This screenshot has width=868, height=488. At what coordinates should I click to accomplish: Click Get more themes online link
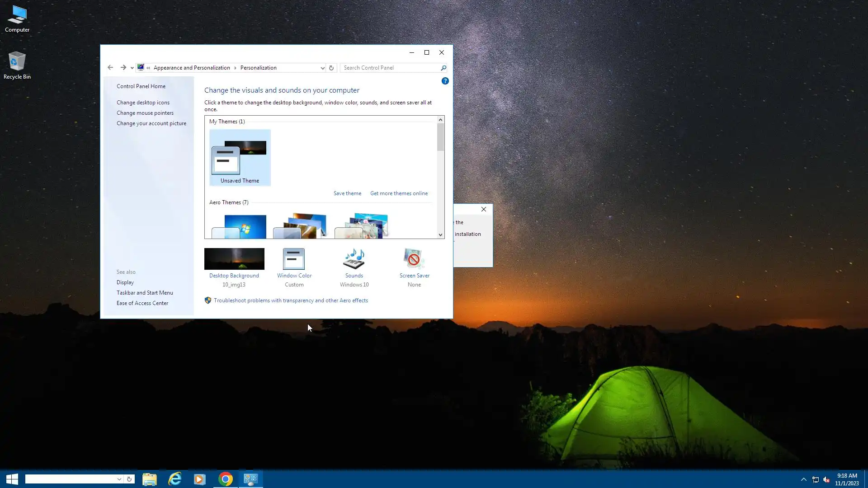(399, 193)
